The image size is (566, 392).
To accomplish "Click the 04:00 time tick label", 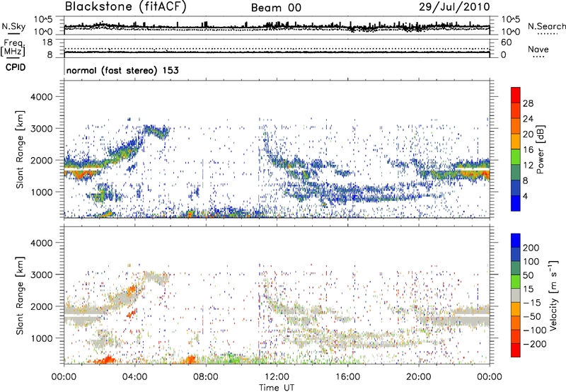I will 134,377.
